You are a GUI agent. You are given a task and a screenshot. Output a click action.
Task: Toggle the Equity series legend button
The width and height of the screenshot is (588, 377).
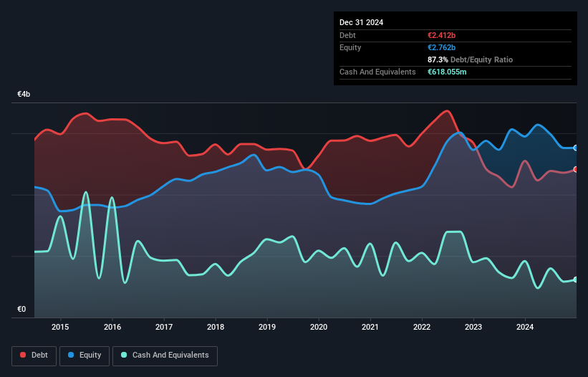tap(85, 355)
